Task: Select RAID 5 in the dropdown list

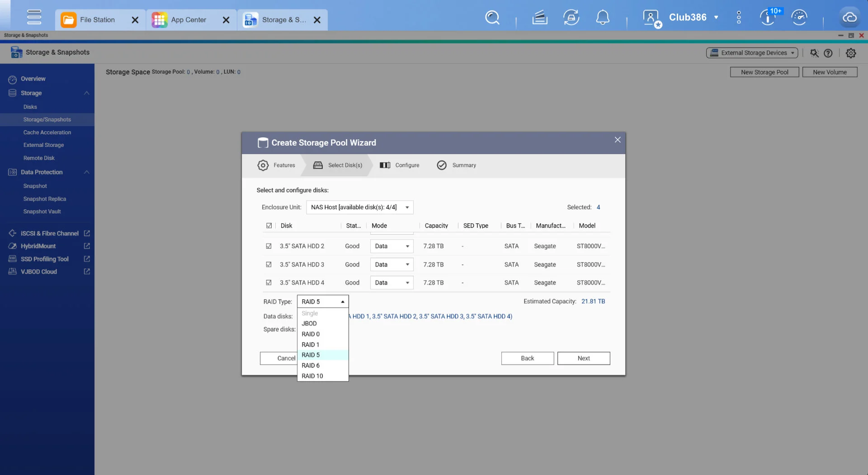Action: pyautogui.click(x=323, y=355)
